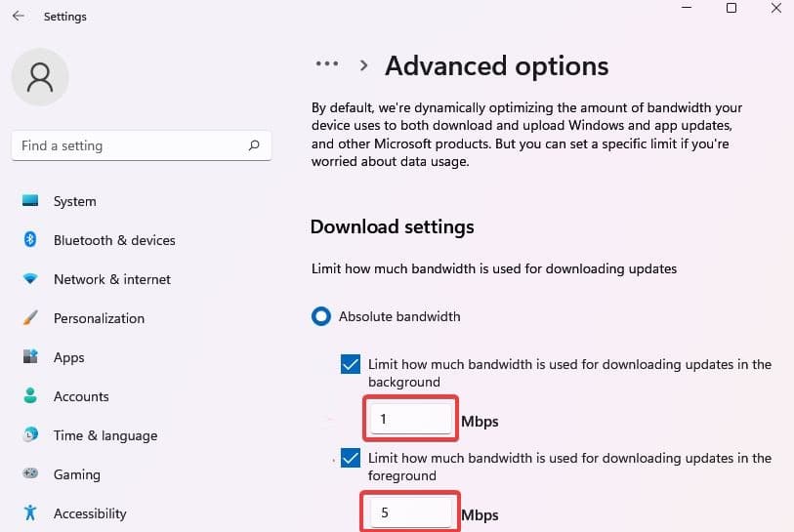
Task: Uncheck the foreground download limit checkbox
Action: coord(351,458)
